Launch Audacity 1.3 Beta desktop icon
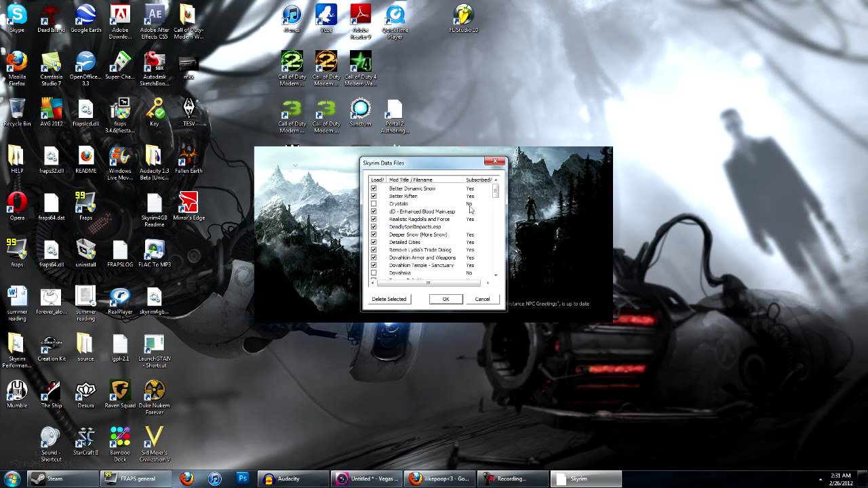The width and height of the screenshot is (868, 488). click(x=154, y=157)
